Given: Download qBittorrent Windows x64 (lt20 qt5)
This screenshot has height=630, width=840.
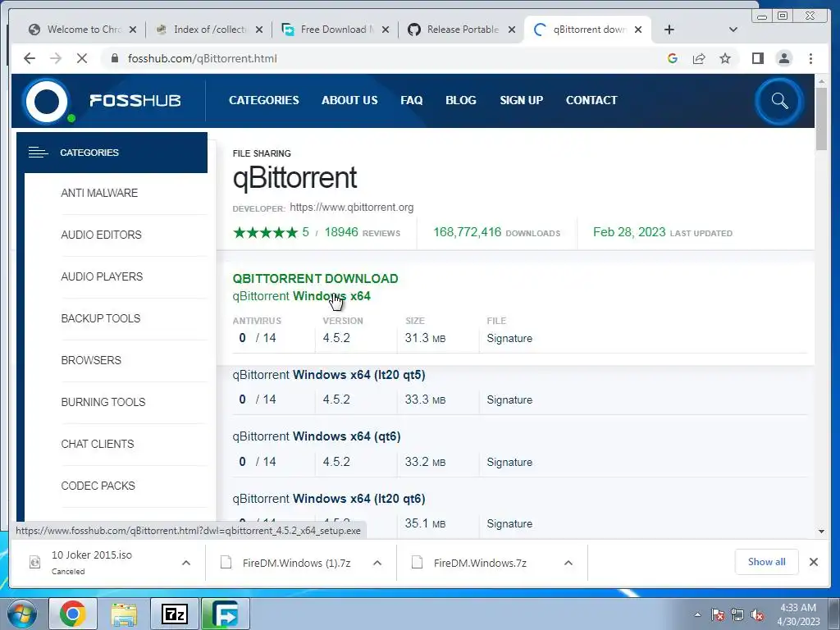Looking at the screenshot, I should click(329, 375).
